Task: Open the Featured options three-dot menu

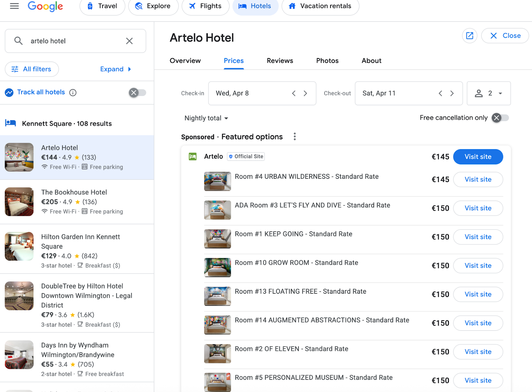Action: [x=295, y=137]
